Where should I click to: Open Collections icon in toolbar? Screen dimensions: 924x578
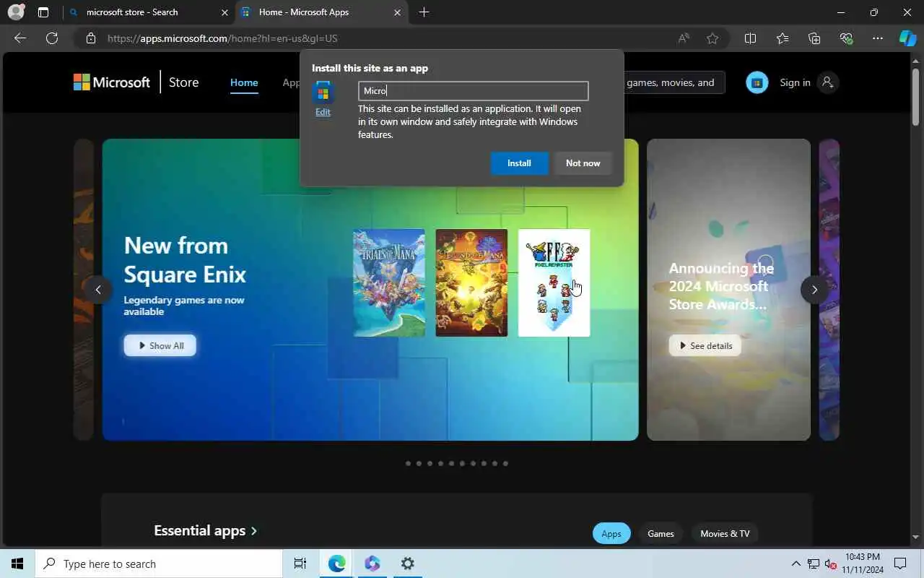click(x=814, y=38)
